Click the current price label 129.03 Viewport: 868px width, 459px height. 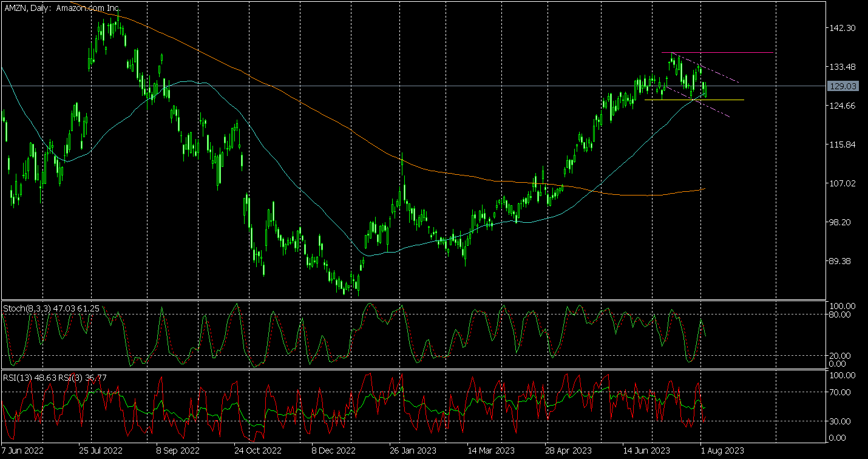coord(843,86)
